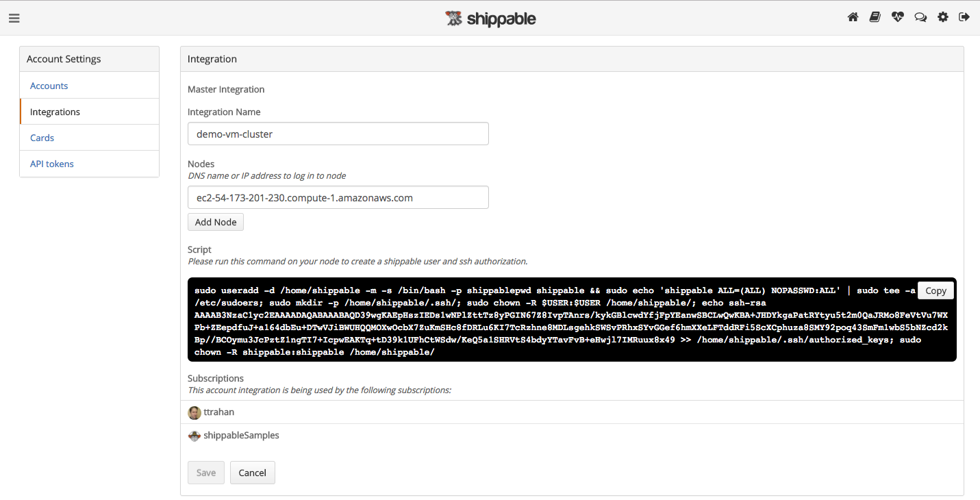The height and width of the screenshot is (500, 980).
Task: Open API tokens settings
Action: pyautogui.click(x=90, y=164)
